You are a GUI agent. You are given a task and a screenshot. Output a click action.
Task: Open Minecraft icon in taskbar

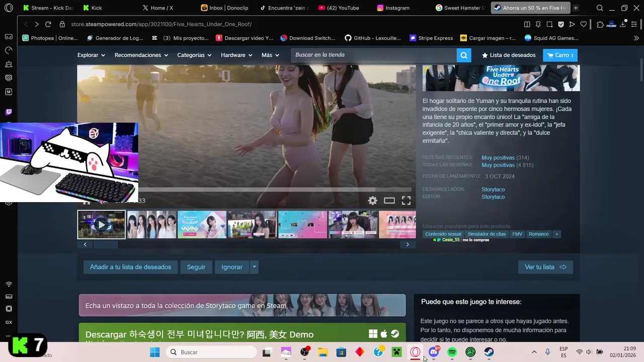click(396, 352)
